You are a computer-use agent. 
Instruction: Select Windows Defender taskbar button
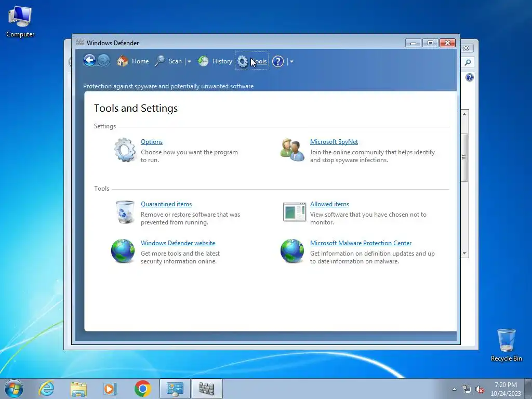[x=207, y=389]
